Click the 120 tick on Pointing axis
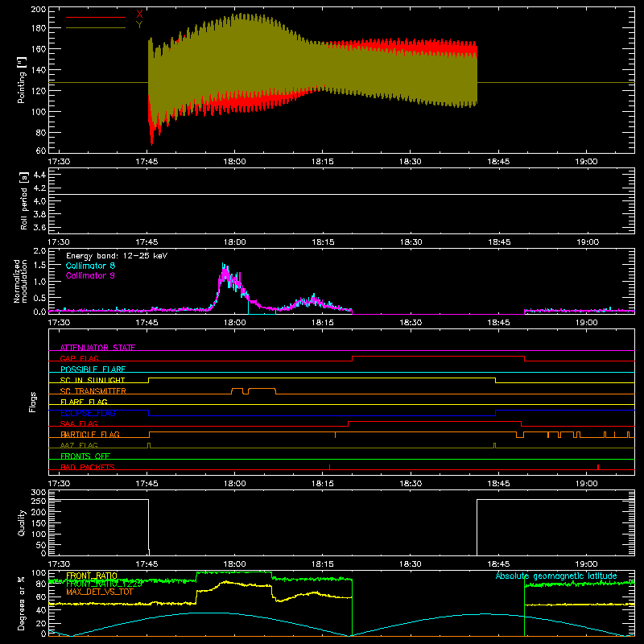The width and height of the screenshot is (644, 644). 39,91
